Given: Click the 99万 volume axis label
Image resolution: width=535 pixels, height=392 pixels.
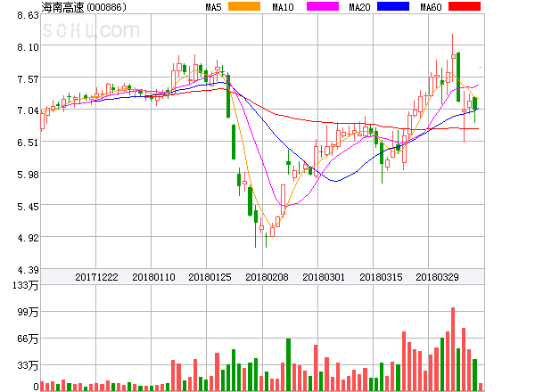Looking at the screenshot, I should pyautogui.click(x=28, y=312).
